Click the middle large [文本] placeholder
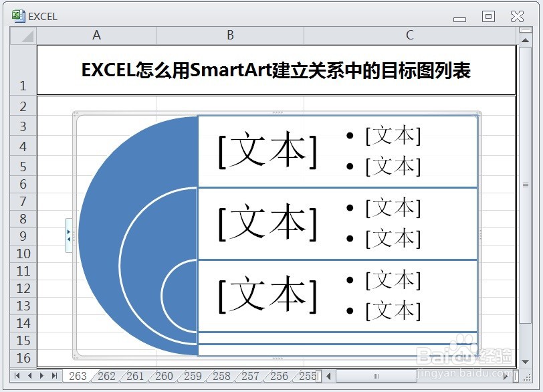The height and width of the screenshot is (392, 543). [x=267, y=222]
